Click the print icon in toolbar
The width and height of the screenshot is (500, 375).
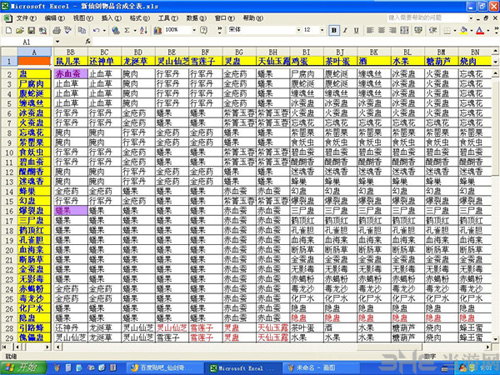pos(57,31)
